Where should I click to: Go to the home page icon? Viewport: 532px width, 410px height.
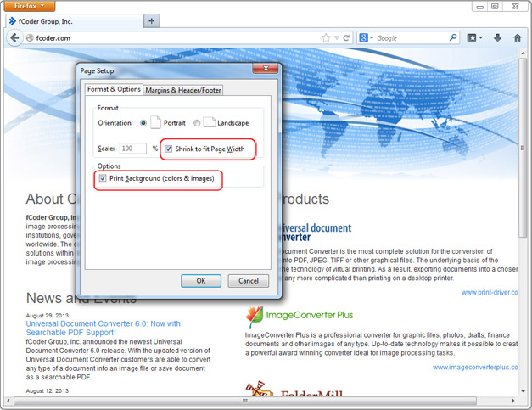click(517, 37)
